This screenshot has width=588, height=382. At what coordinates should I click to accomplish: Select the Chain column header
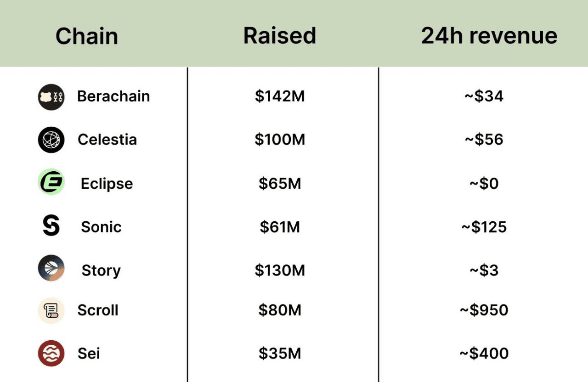[87, 36]
